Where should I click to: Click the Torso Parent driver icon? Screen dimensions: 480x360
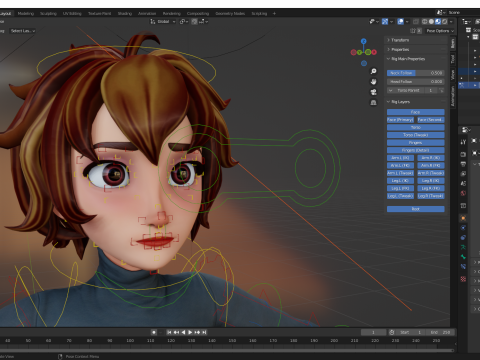tap(441, 90)
